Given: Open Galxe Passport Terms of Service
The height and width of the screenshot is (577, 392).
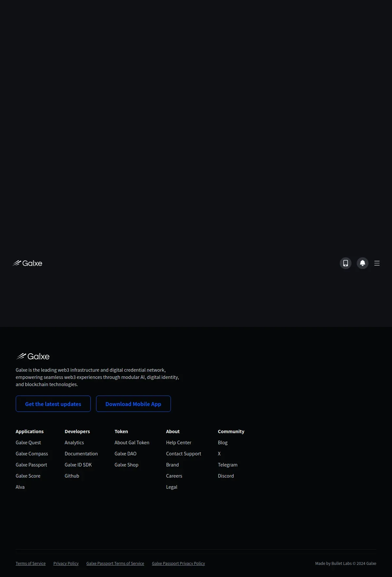Looking at the screenshot, I should tap(115, 564).
